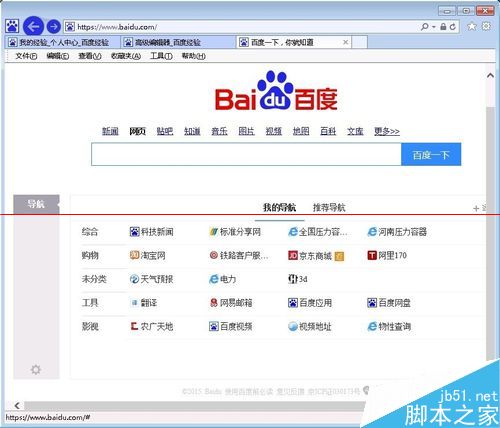Image resolution: width=500 pixels, height=428 pixels.
Task: Open favorites with the star icon
Action: point(472,26)
